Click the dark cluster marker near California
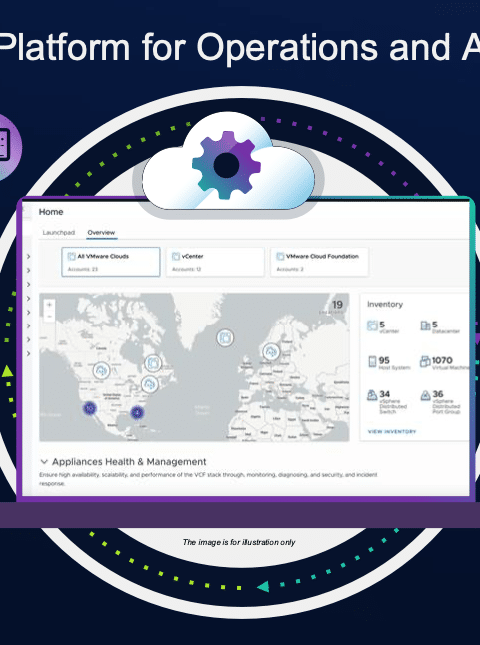 coord(89,408)
